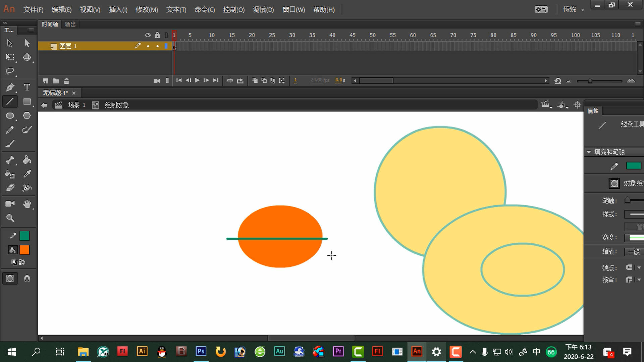Select the Zoom tool
The image size is (644, 362).
coord(10,218)
